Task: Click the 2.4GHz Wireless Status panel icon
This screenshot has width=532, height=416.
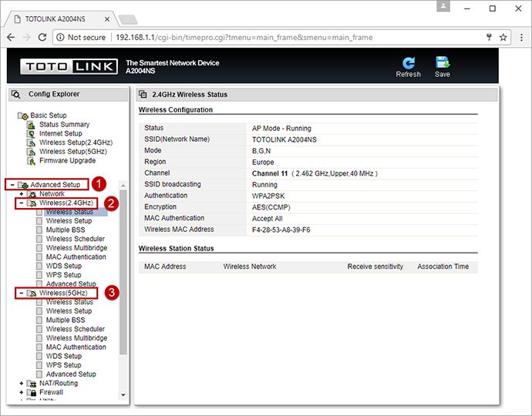Action: (143, 94)
